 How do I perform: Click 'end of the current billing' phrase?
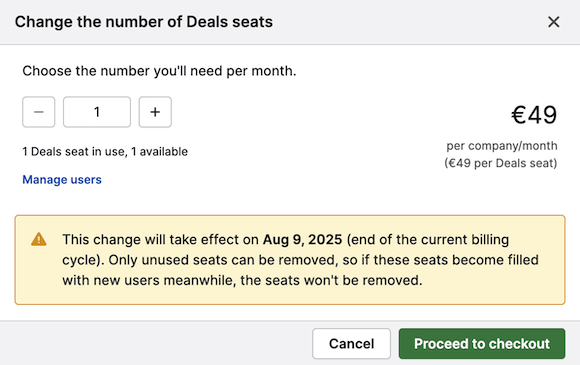tap(429, 240)
